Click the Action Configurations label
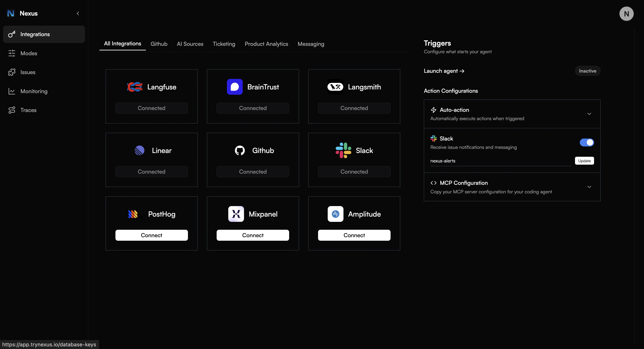 point(451,91)
